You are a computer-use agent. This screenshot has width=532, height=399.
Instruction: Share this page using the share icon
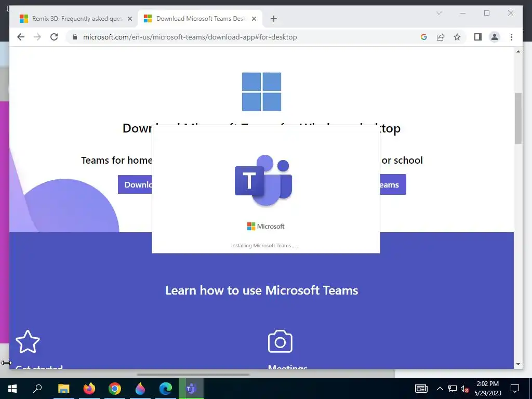coord(441,37)
